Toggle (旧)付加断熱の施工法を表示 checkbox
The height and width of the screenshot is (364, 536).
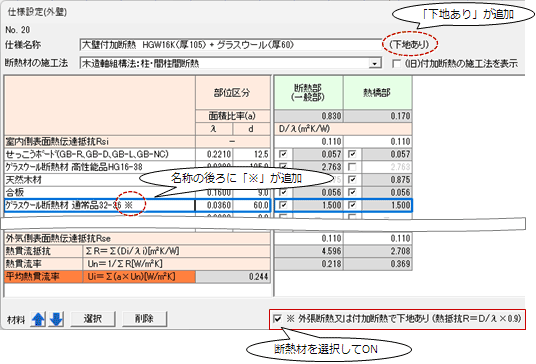(x=397, y=64)
